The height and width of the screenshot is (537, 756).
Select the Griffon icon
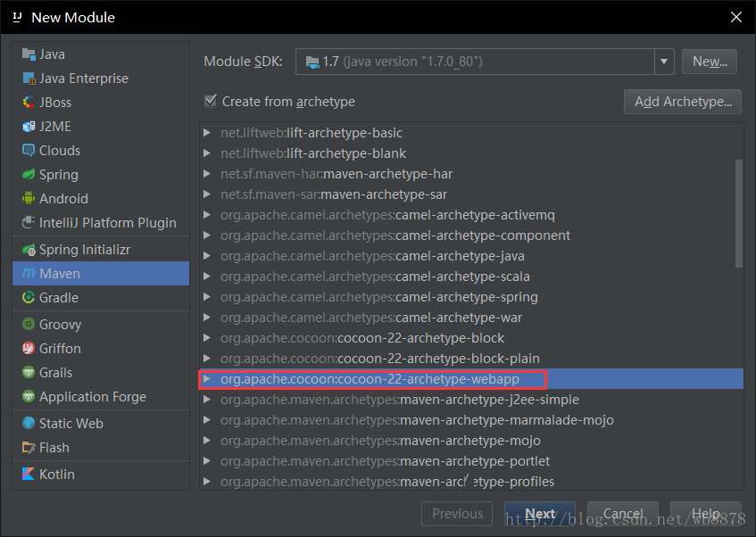tap(29, 348)
